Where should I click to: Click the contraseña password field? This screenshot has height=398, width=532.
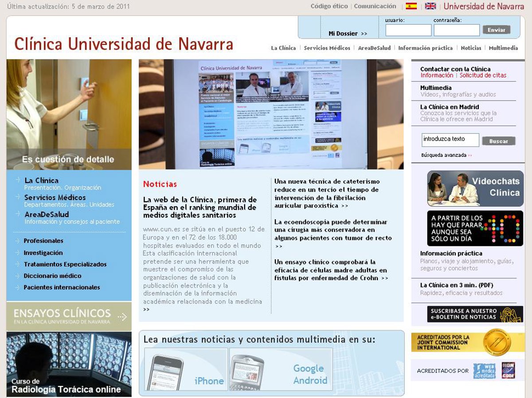(457, 30)
